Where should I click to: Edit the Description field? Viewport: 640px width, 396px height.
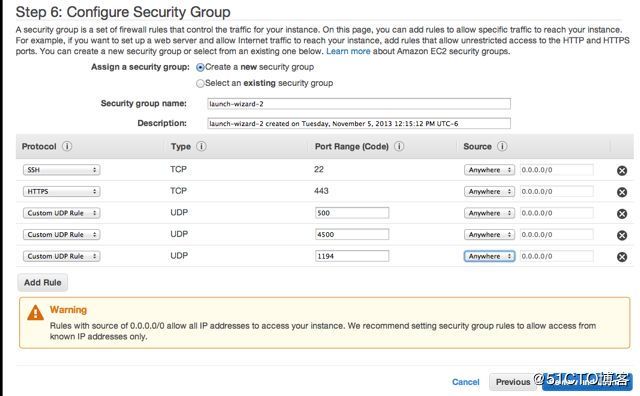359,123
